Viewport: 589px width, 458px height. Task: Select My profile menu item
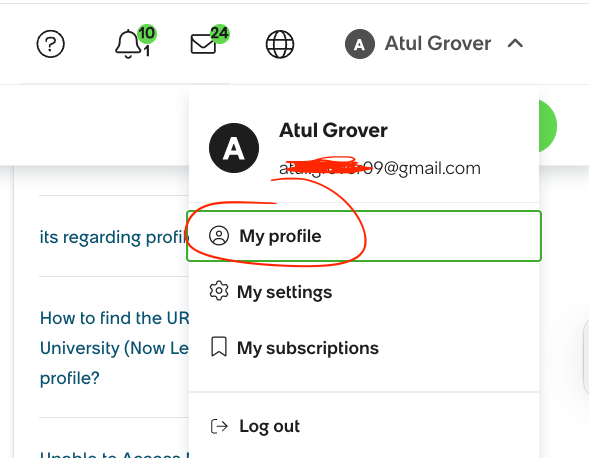click(364, 236)
